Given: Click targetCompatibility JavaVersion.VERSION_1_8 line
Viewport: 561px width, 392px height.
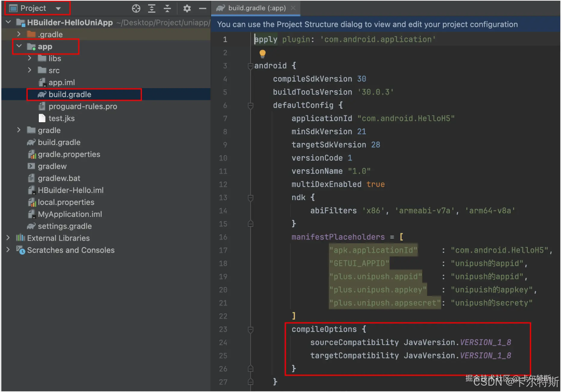Looking at the screenshot, I should (411, 355).
